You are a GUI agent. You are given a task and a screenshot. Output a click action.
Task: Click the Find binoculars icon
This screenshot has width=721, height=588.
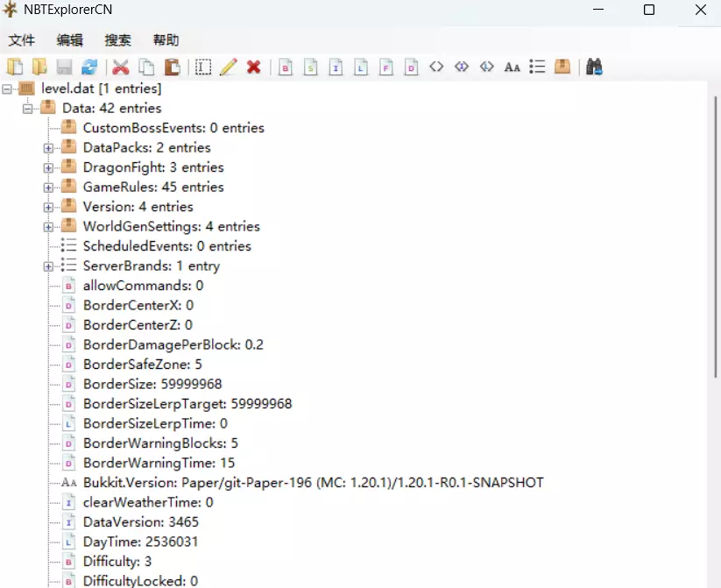coord(595,67)
